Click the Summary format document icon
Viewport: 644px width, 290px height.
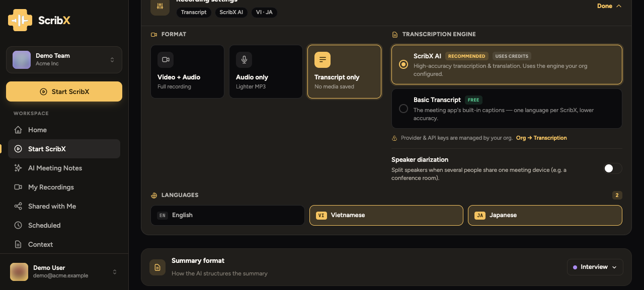[157, 267]
